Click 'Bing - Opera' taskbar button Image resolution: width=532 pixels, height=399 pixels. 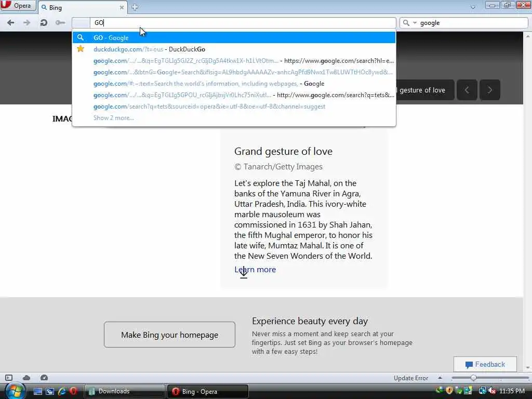[x=208, y=391]
